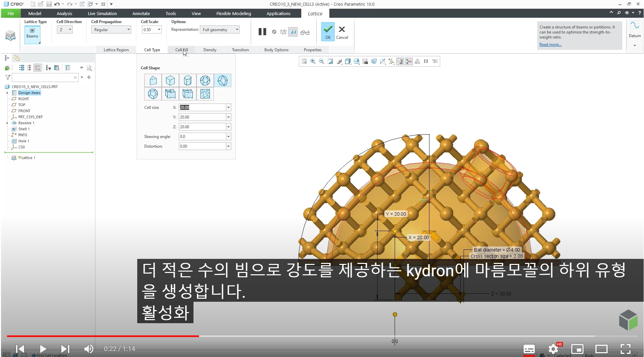This screenshot has height=357, width=644.
Task: Toggle the Verify glasses icon
Action: click(x=305, y=32)
